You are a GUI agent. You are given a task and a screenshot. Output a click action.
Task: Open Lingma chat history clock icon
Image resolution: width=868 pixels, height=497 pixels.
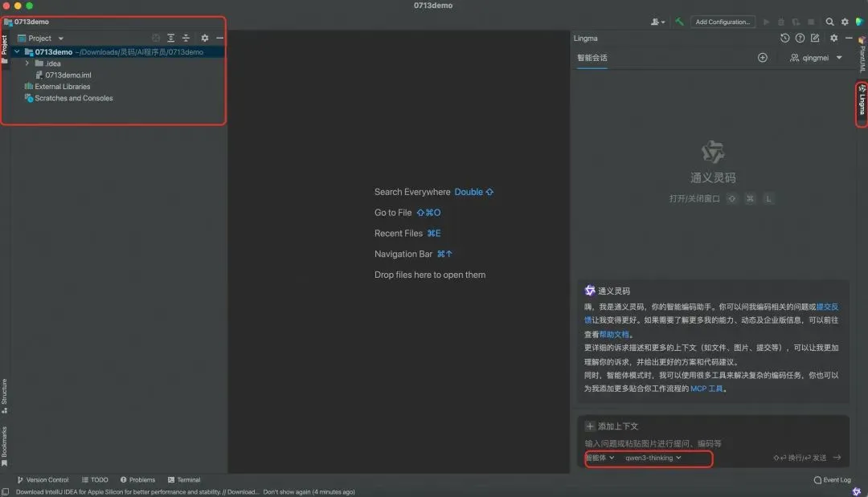(785, 39)
